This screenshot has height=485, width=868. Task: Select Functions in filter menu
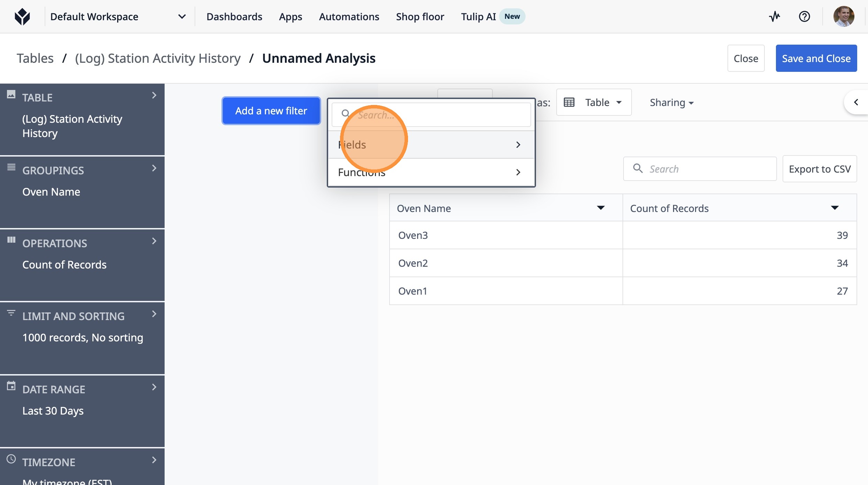click(431, 172)
